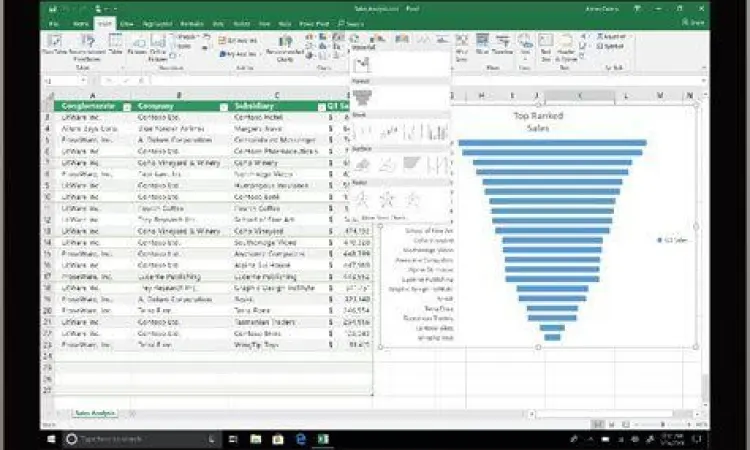
Task: Expand the Name Box dropdown
Action: pos(84,81)
